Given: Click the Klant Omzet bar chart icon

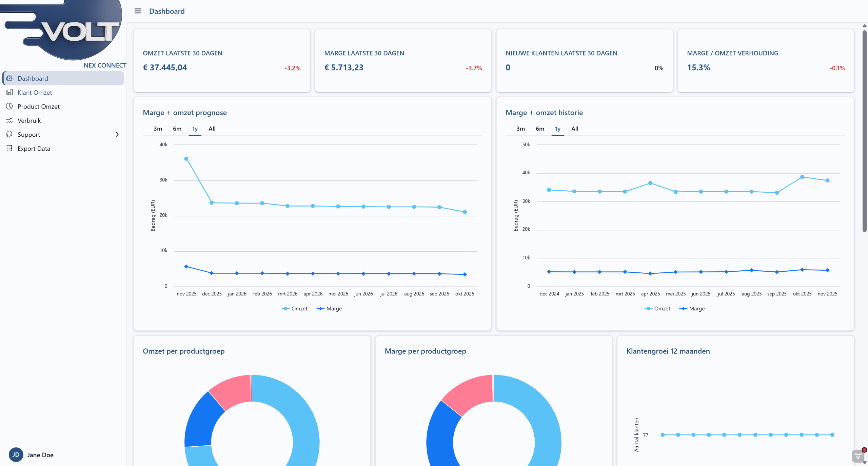Looking at the screenshot, I should (9, 92).
